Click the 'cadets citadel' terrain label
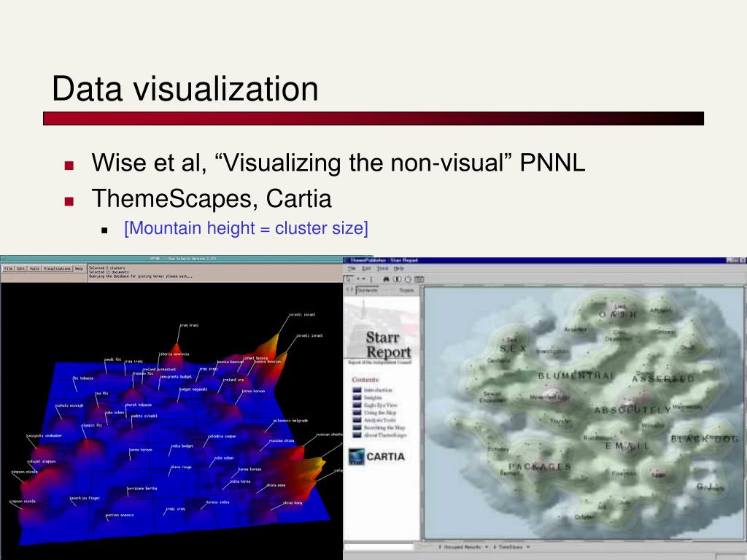The image size is (747, 560). click(144, 416)
